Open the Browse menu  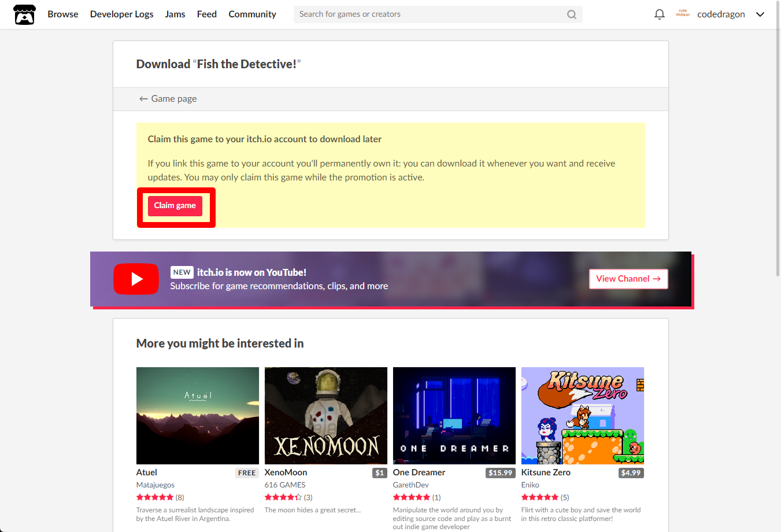[63, 14]
